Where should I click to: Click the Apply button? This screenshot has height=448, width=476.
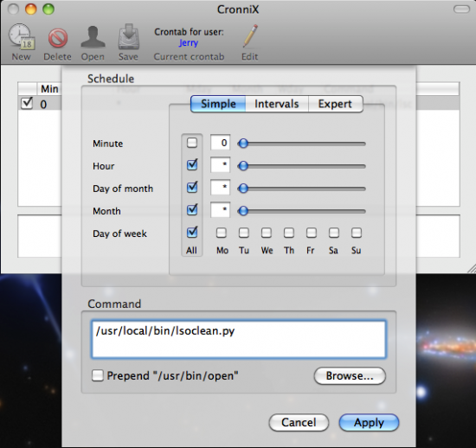[x=369, y=423]
